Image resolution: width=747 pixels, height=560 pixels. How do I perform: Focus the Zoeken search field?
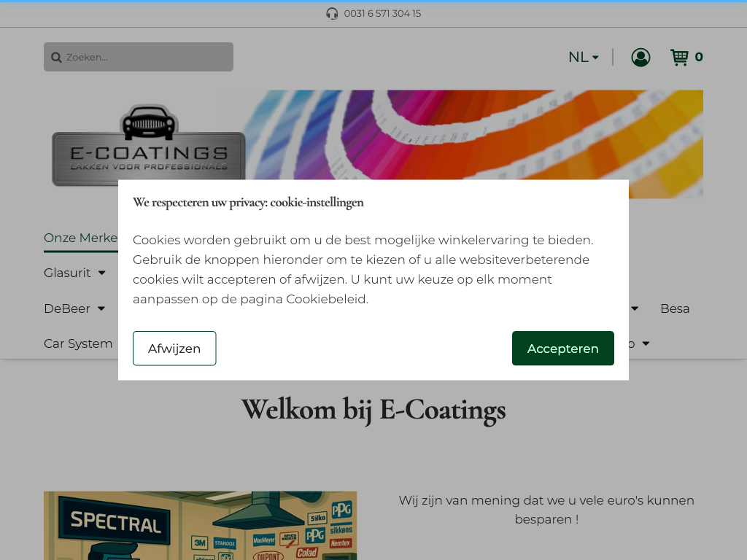point(146,57)
